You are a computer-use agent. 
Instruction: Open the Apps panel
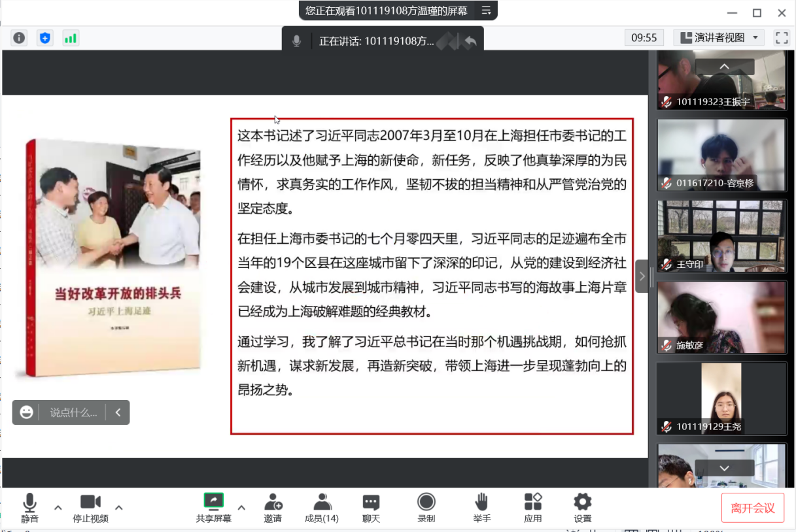click(532, 508)
